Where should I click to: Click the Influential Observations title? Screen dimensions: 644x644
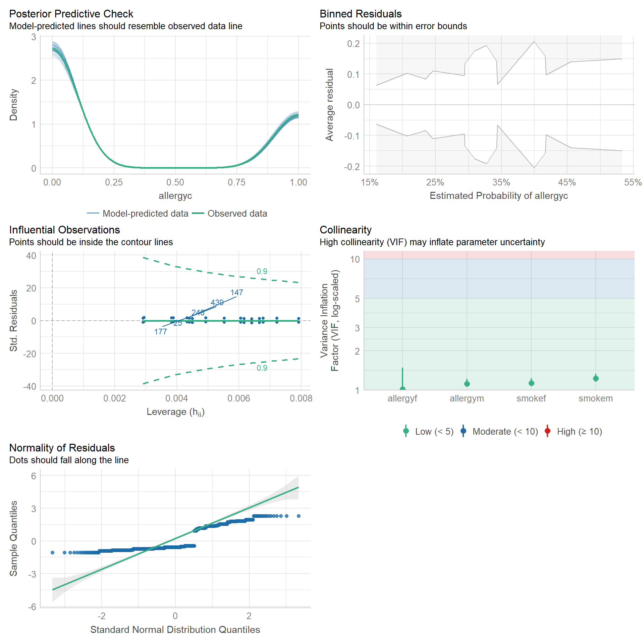click(64, 230)
